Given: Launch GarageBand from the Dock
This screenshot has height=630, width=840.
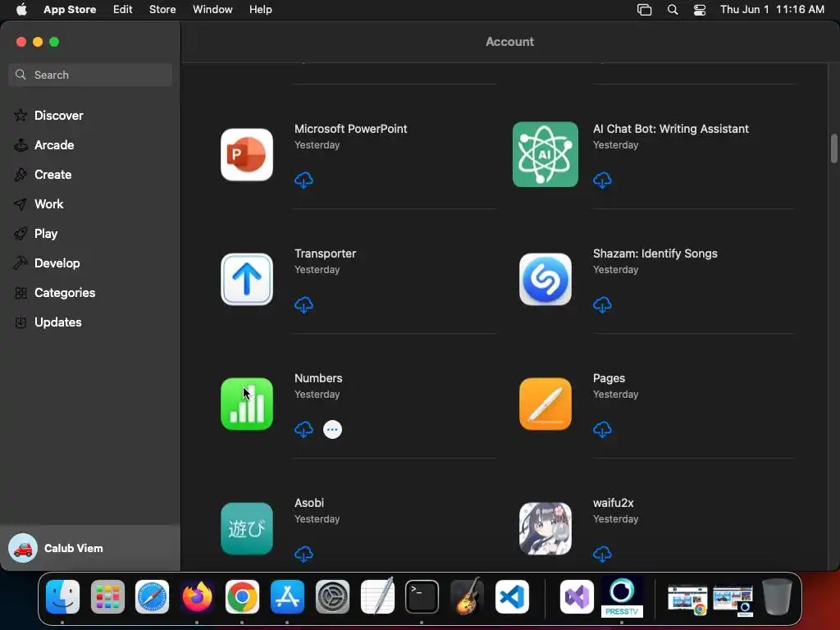Looking at the screenshot, I should click(x=467, y=596).
